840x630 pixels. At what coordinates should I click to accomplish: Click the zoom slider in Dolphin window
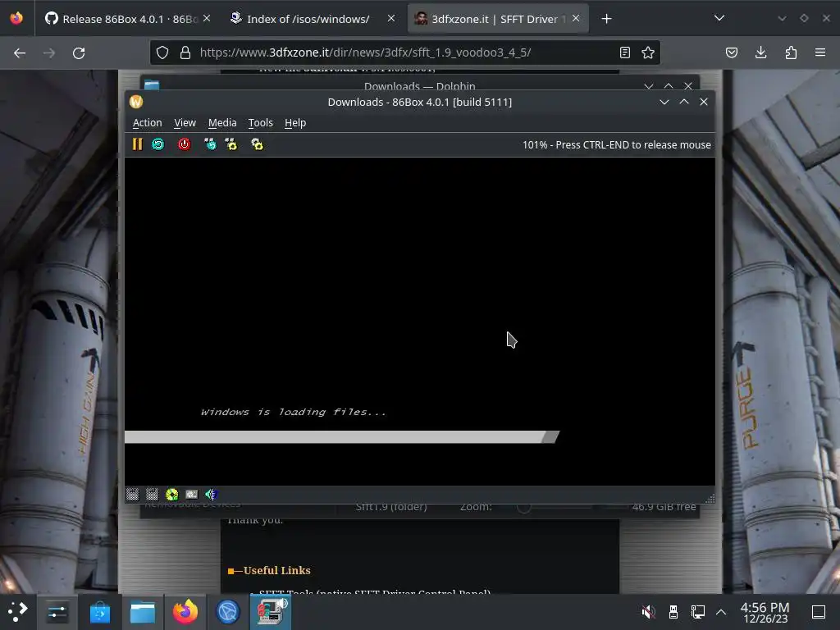tap(555, 507)
